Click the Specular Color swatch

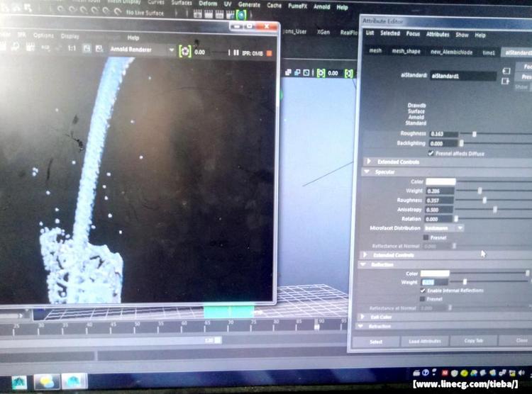440,181
